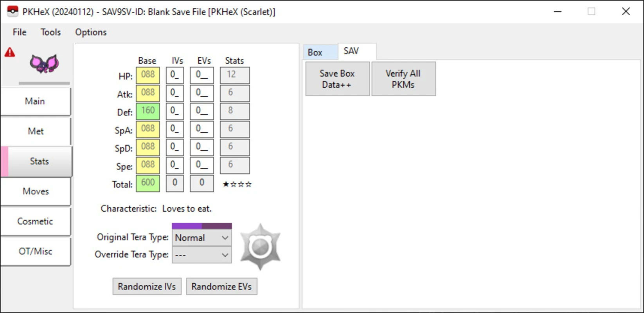Switch to the Box tab
The width and height of the screenshot is (644, 313).
[x=315, y=52]
